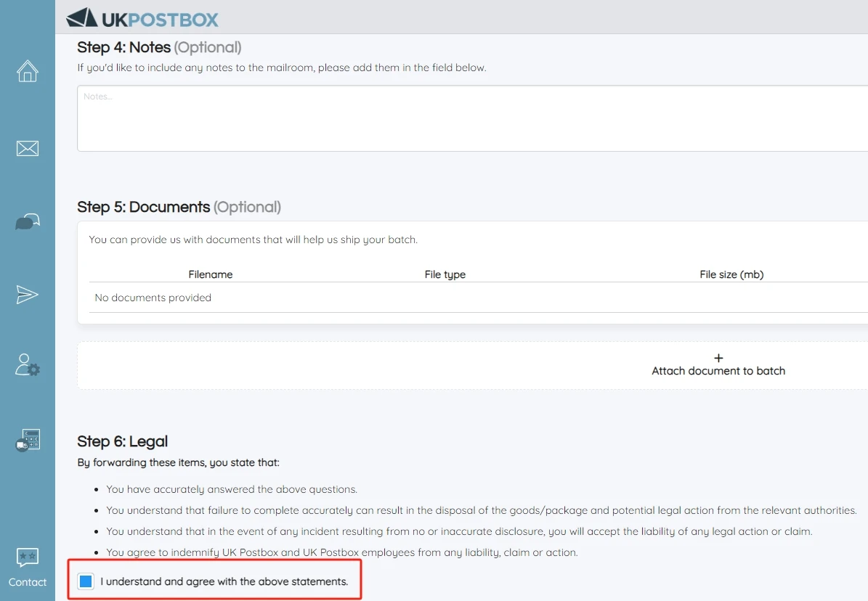Click the plus icon to attach document
Screen dimensions: 868x601
pyautogui.click(x=718, y=358)
